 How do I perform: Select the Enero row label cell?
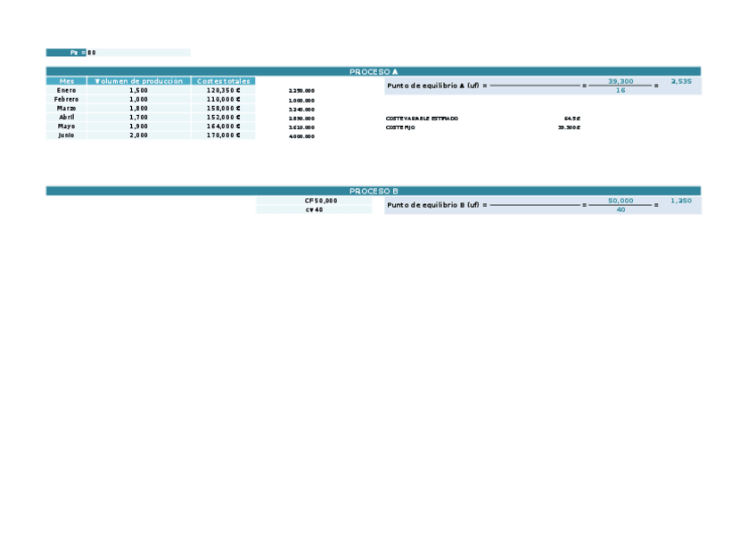click(66, 90)
